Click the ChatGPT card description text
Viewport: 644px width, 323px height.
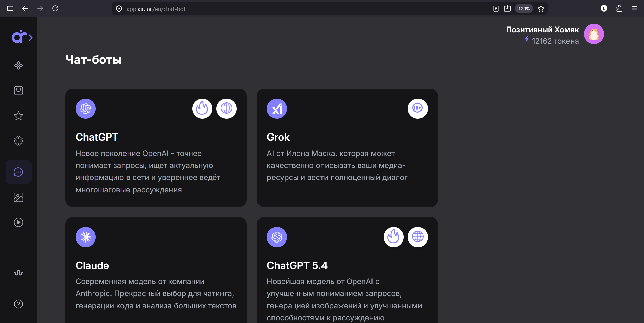(x=148, y=171)
